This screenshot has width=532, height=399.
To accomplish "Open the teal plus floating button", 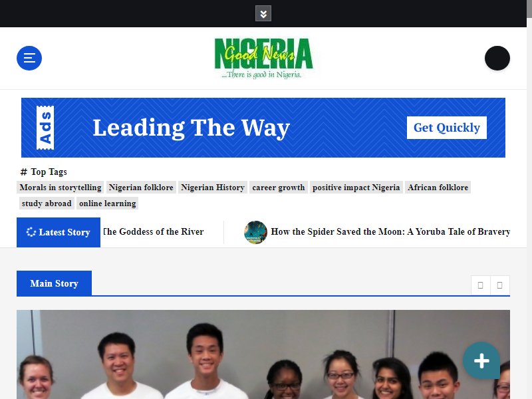I will [x=481, y=360].
